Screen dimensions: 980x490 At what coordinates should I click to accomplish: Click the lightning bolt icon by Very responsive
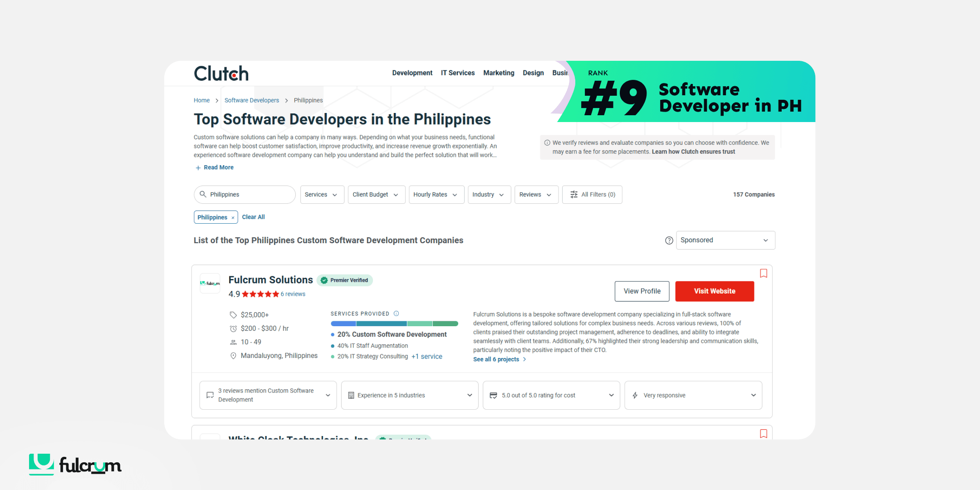tap(635, 395)
